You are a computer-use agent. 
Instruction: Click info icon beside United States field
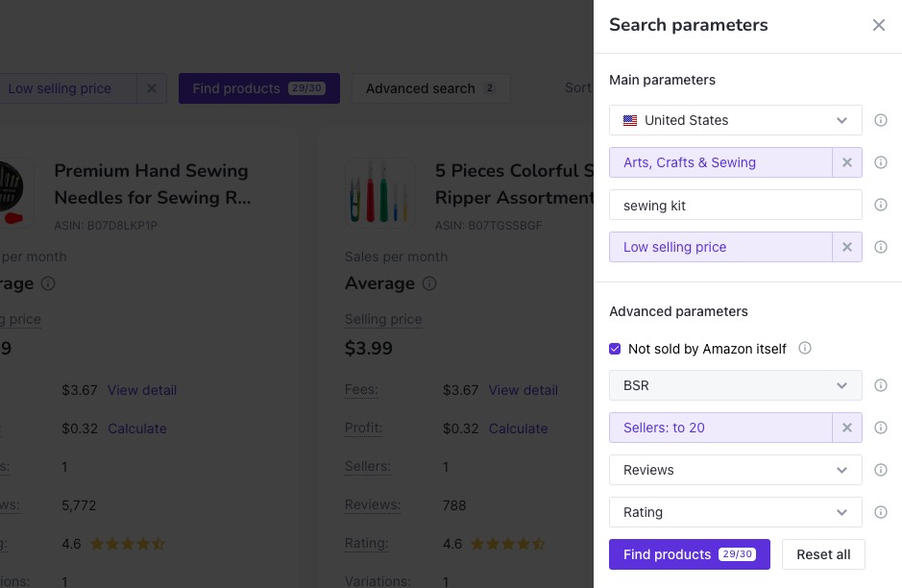880,120
